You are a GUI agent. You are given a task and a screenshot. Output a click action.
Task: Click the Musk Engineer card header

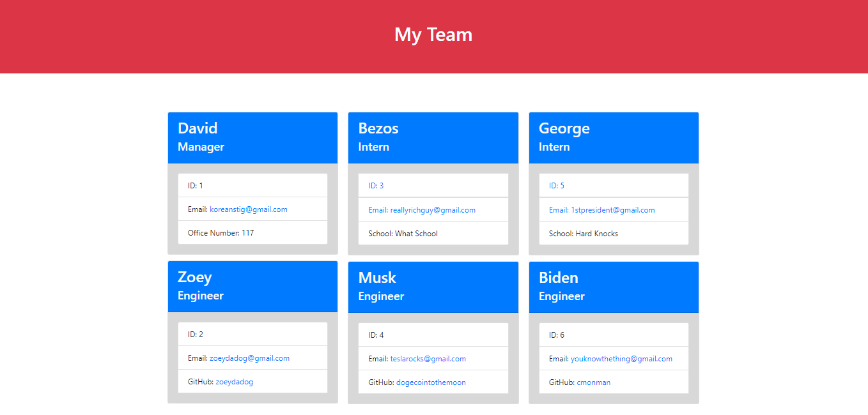[433, 286]
